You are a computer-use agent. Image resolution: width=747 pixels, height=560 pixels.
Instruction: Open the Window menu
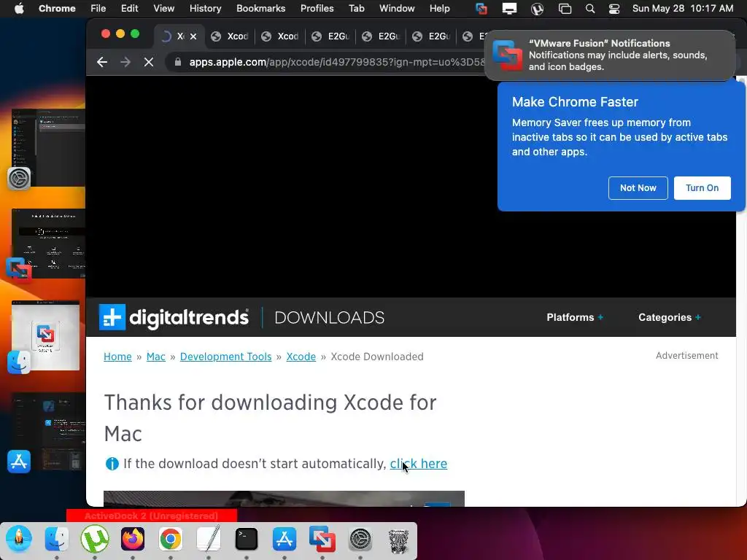[x=396, y=9]
